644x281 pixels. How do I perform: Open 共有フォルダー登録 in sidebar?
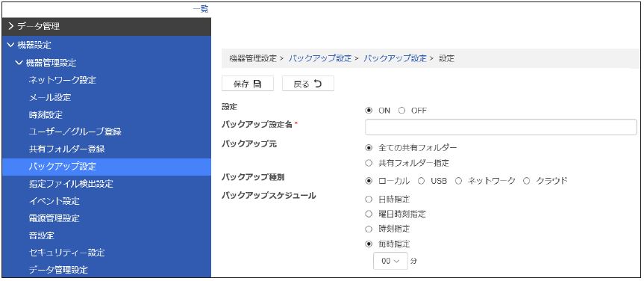tap(67, 149)
